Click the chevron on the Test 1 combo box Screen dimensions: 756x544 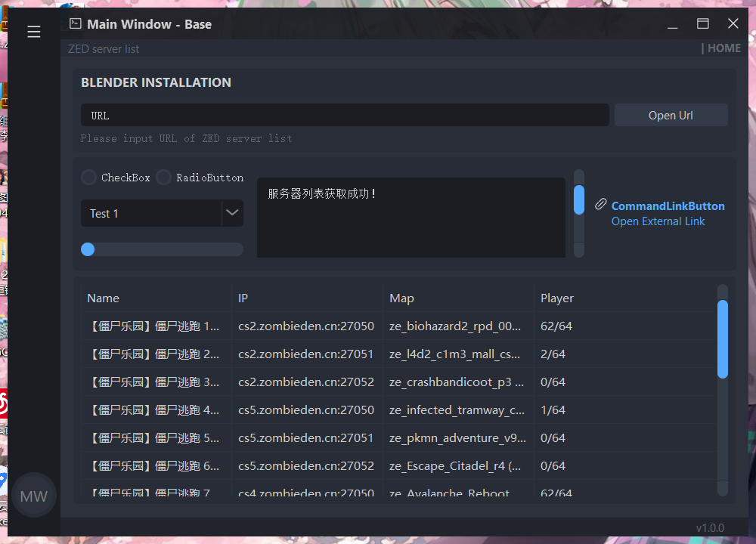coord(232,213)
